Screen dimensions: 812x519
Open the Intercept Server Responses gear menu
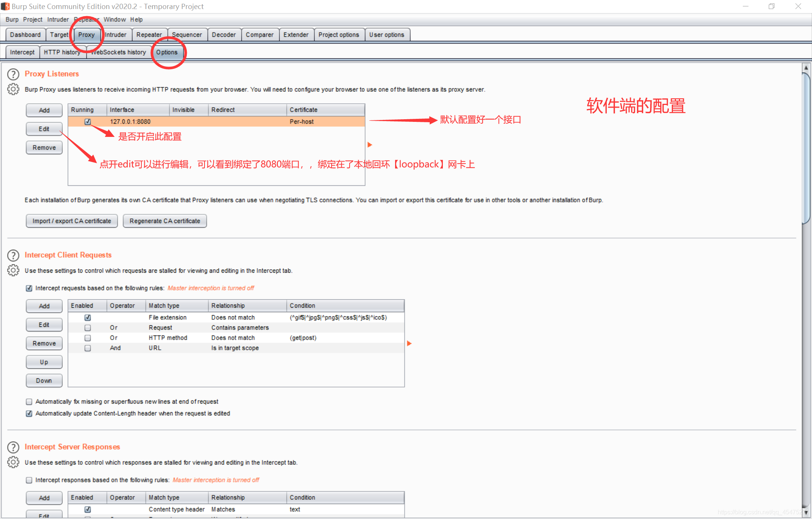(13, 462)
